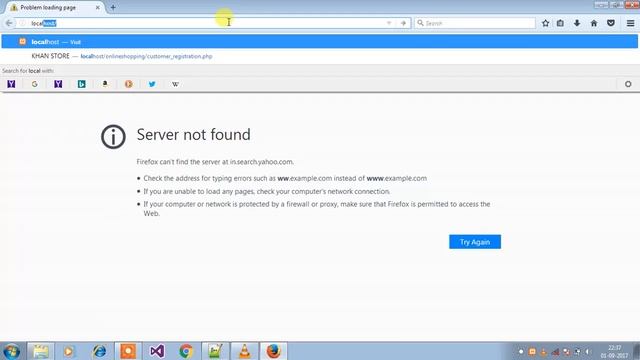The height and width of the screenshot is (360, 640).
Task: Open a new tab with plus button
Action: 113,7
